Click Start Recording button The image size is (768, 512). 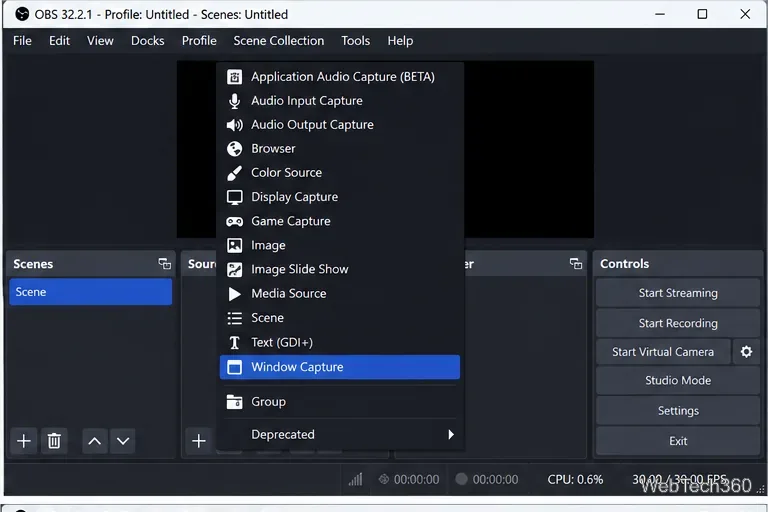678,323
